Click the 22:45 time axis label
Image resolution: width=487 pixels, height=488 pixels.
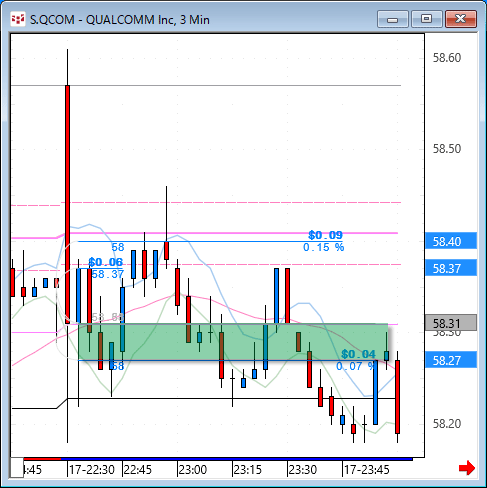(x=138, y=470)
